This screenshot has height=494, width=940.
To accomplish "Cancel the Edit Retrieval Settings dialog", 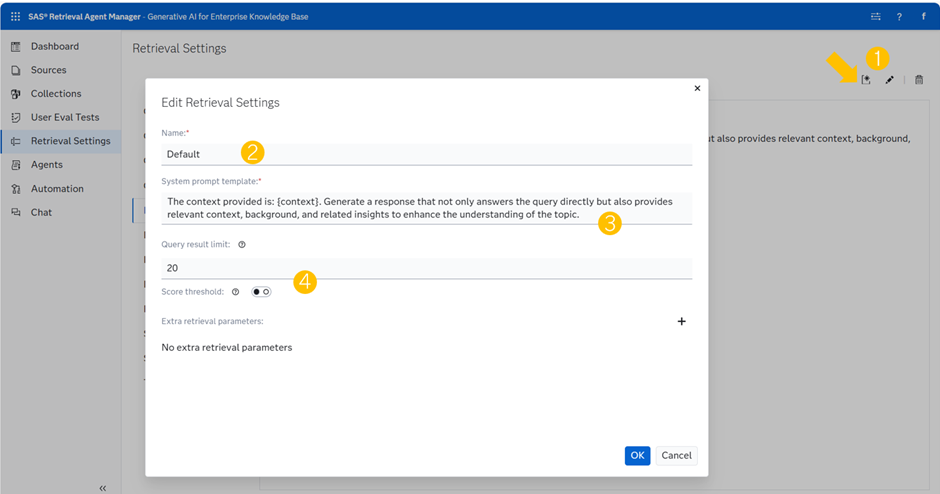I will pos(676,455).
